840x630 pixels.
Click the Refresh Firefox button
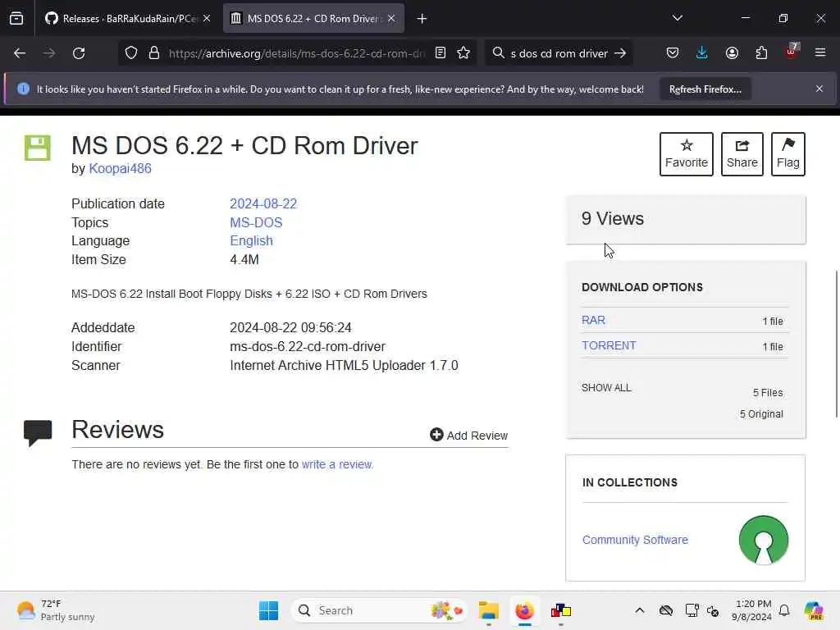tap(705, 89)
